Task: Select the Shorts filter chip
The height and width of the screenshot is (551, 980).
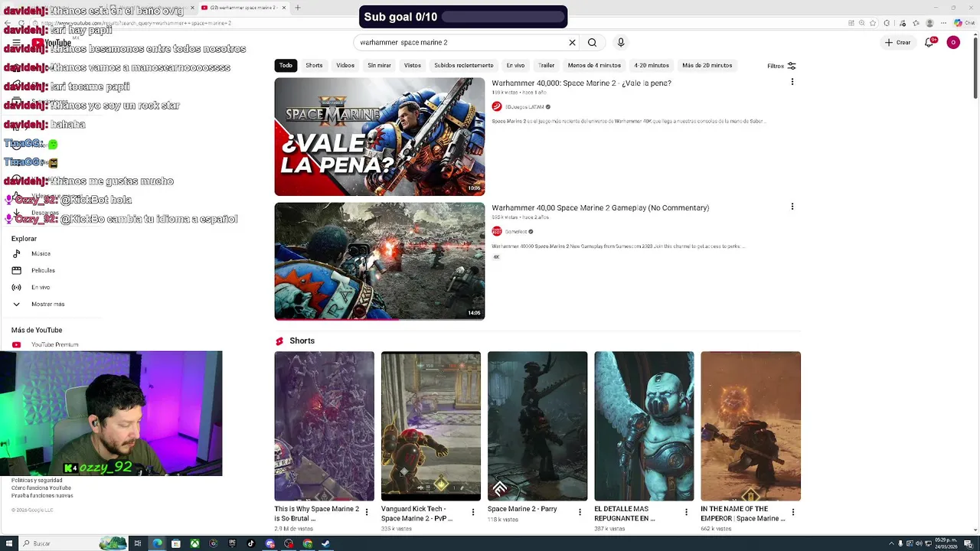Action: [314, 65]
